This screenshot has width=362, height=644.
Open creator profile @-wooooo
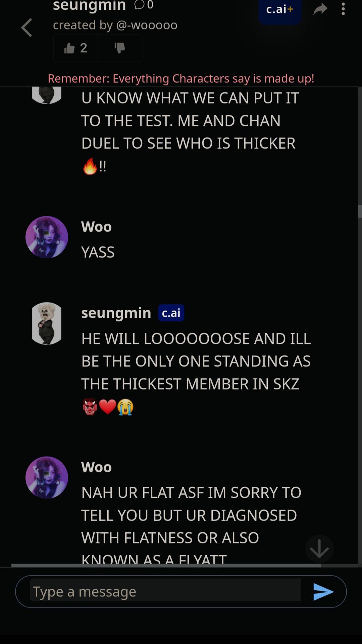tap(147, 25)
